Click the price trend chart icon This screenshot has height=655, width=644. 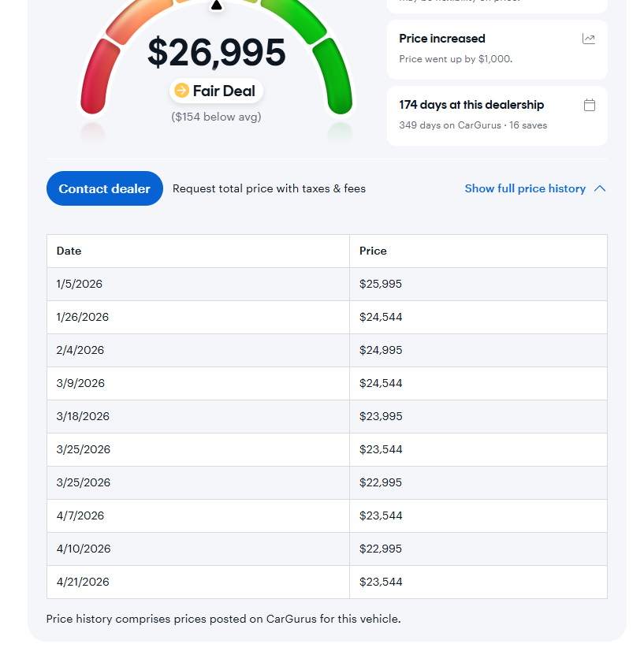pyautogui.click(x=589, y=39)
